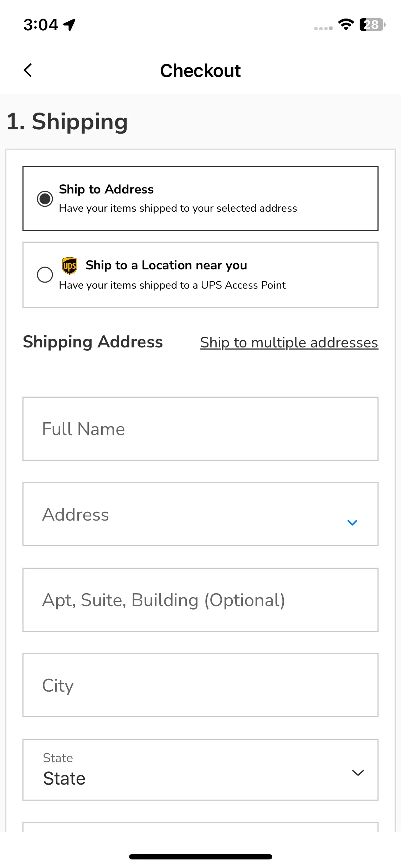
Task: Tap the Apt, Suite, Building field
Action: [x=200, y=600]
